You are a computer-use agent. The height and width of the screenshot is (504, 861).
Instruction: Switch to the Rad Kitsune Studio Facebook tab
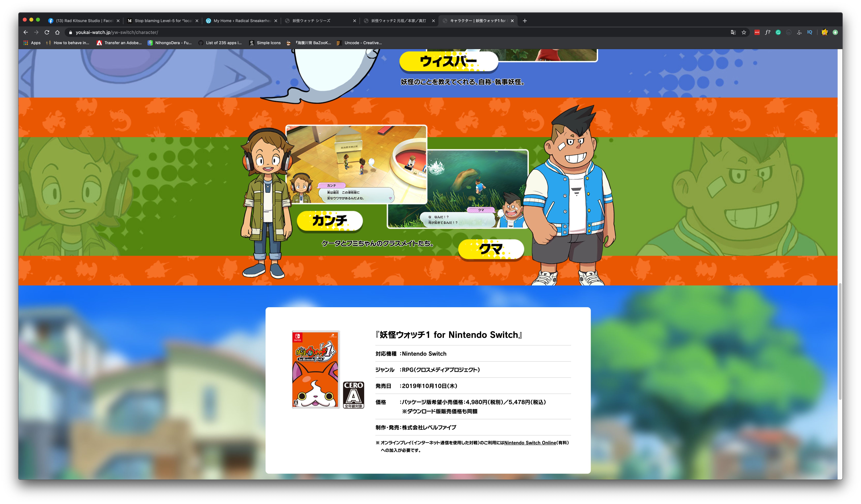tap(82, 21)
